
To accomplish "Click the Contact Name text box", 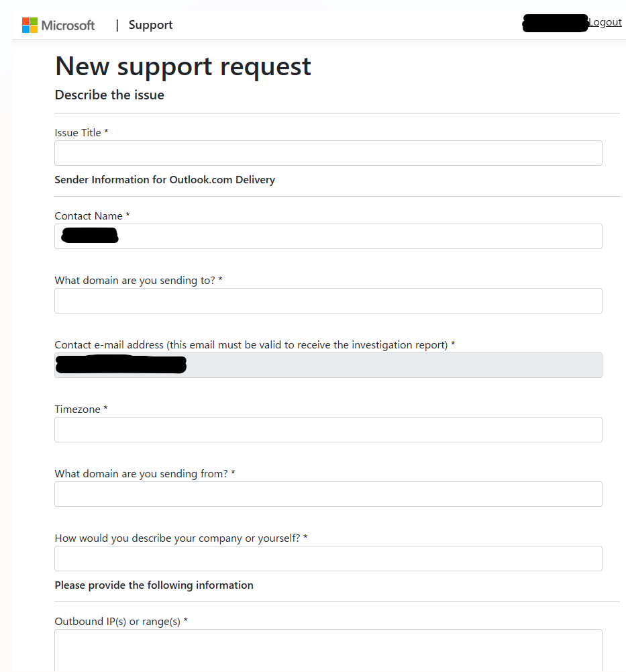I will coord(328,236).
